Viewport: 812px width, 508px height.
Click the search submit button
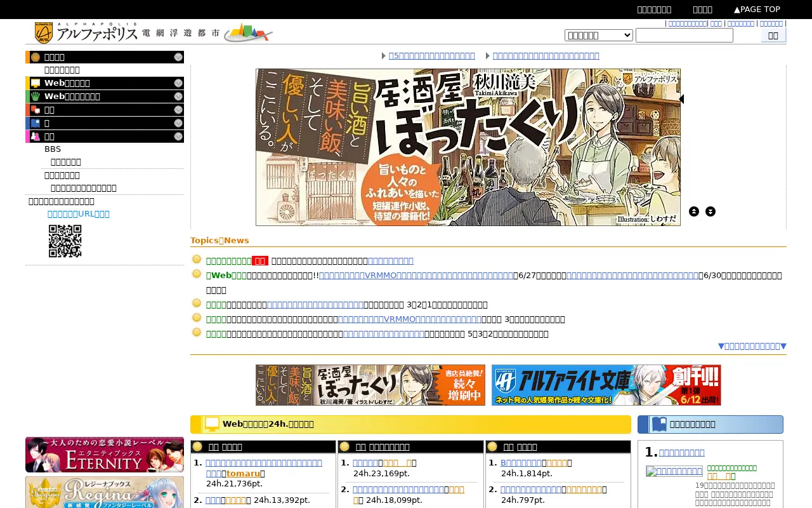[x=773, y=36]
